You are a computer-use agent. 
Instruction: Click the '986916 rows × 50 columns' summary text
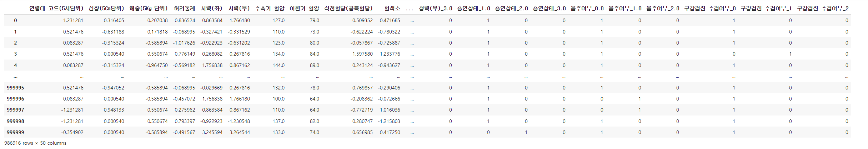point(35,143)
